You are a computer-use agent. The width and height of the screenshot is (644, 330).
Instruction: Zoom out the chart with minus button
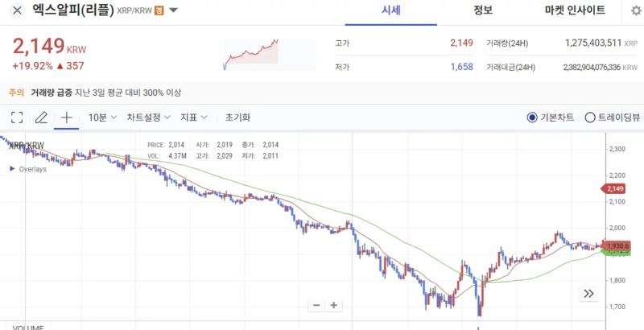(x=316, y=305)
